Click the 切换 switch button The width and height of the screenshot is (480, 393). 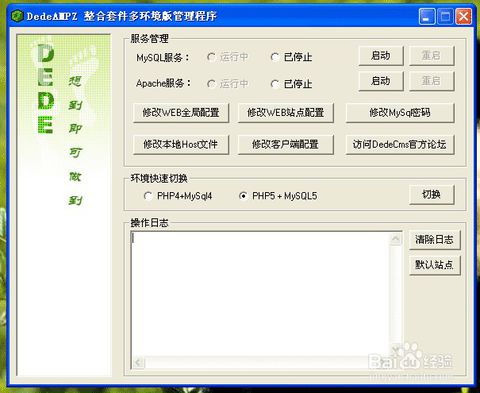click(432, 194)
